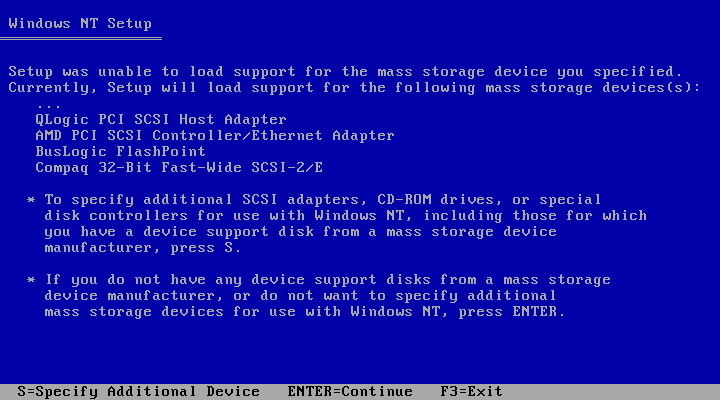720x400 pixels.
Task: Click the asterisk beside "If you do not have"
Action: [x=31, y=280]
